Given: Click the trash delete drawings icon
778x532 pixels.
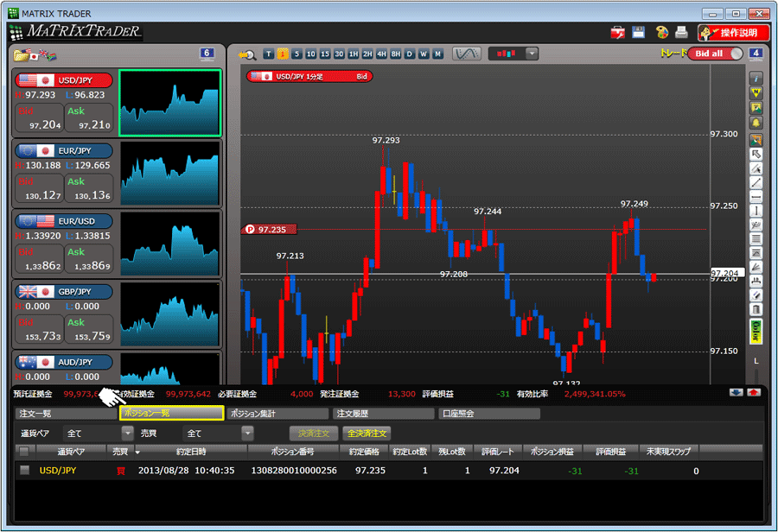Looking at the screenshot, I should pyautogui.click(x=756, y=310).
